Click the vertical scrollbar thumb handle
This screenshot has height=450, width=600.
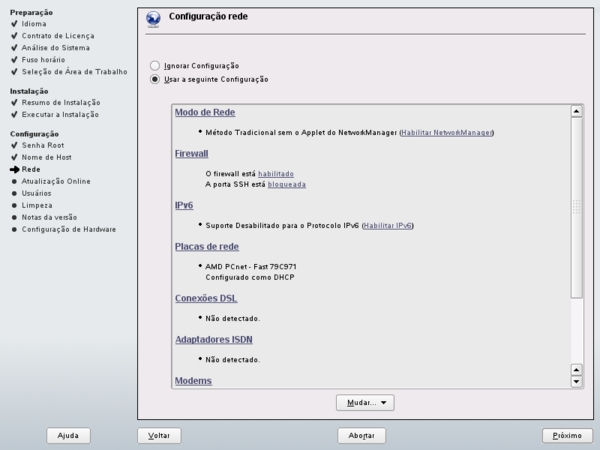[x=576, y=207]
